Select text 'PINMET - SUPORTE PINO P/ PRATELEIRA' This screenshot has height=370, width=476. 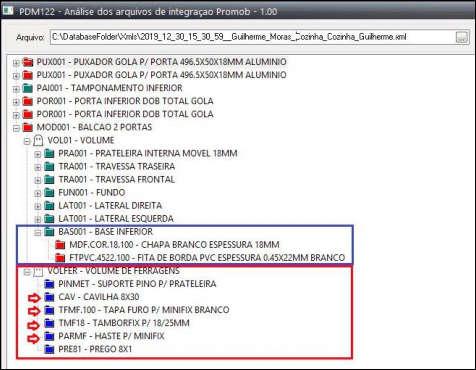pos(137,284)
